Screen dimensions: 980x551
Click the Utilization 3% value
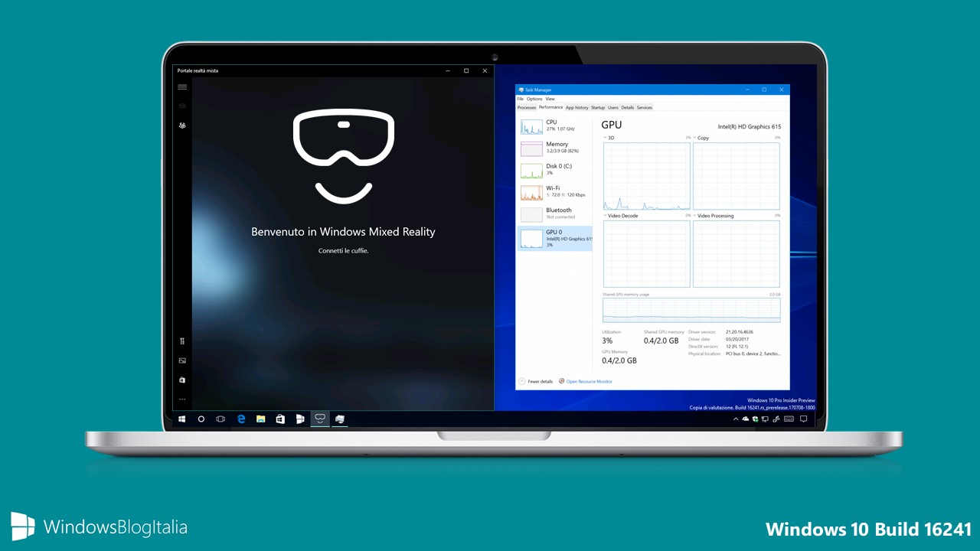tap(607, 341)
